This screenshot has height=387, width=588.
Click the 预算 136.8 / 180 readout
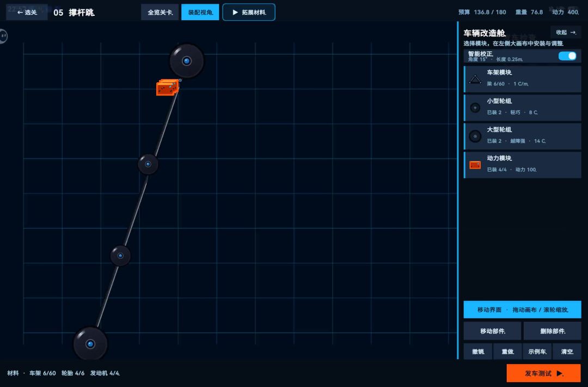(482, 12)
